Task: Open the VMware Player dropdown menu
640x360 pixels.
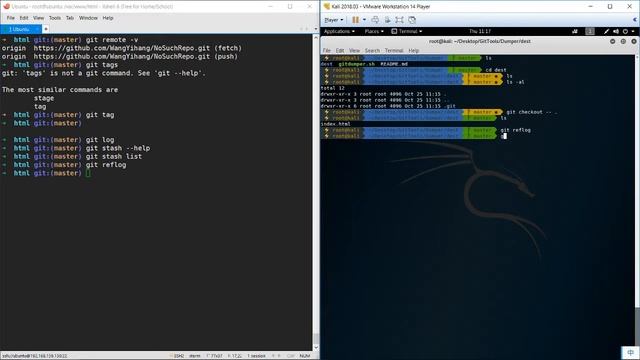Action: click(333, 20)
